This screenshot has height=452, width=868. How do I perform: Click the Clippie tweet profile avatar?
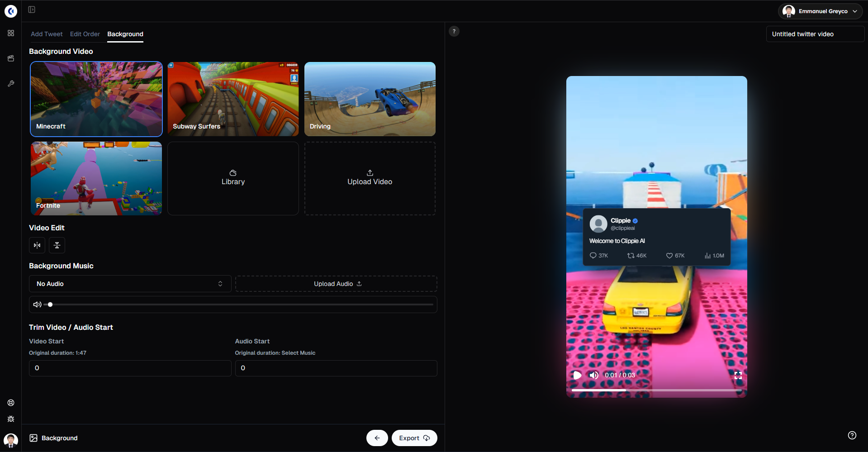tap(598, 224)
